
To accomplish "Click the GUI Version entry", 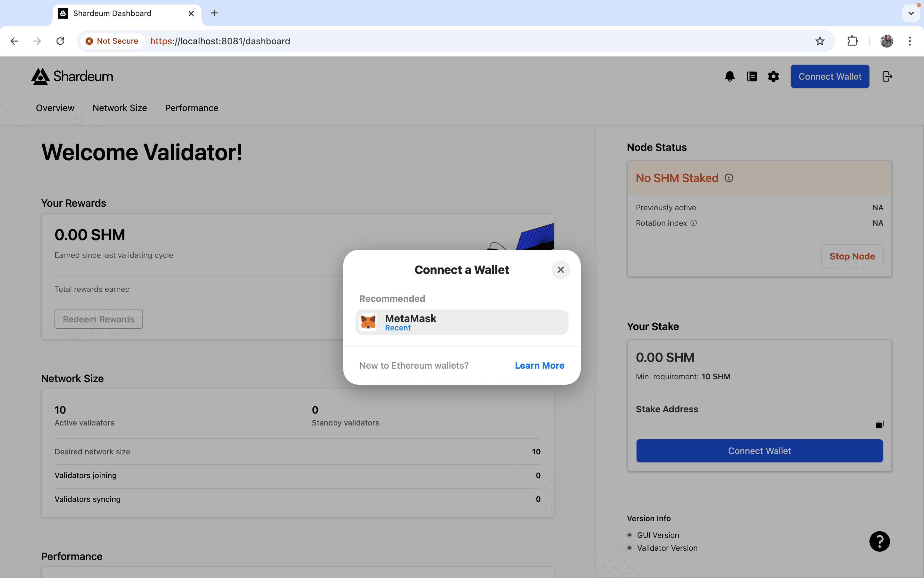I will coord(658,535).
